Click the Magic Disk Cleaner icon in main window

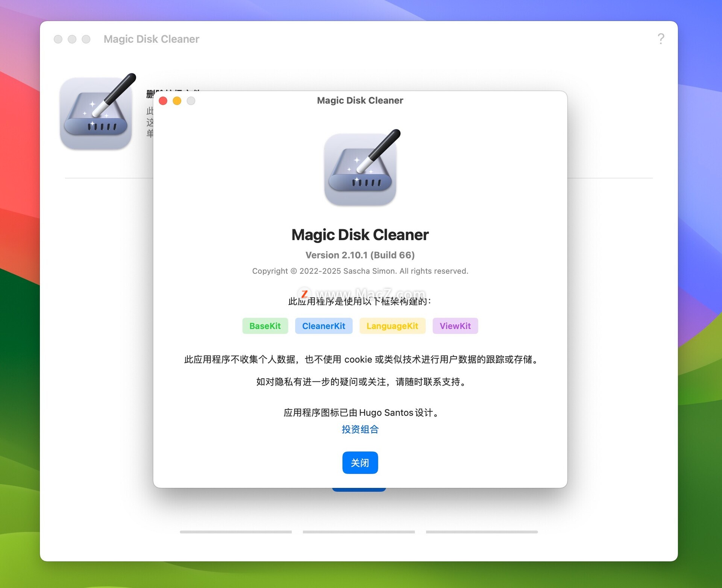click(x=98, y=112)
